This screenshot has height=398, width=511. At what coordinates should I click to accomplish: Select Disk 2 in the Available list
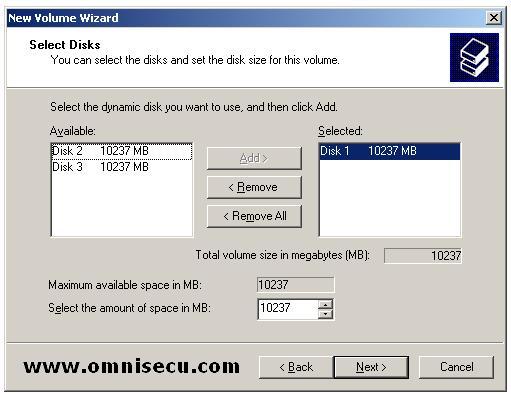coord(122,151)
